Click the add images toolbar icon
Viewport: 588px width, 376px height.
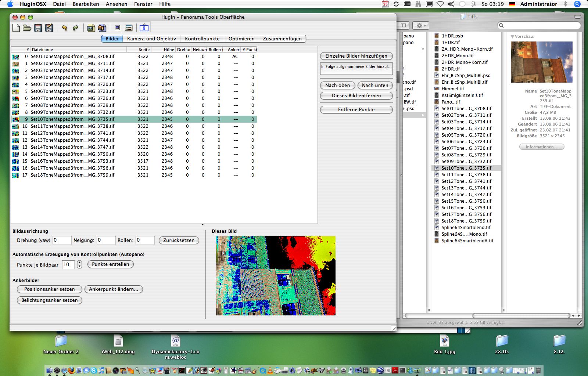(91, 28)
